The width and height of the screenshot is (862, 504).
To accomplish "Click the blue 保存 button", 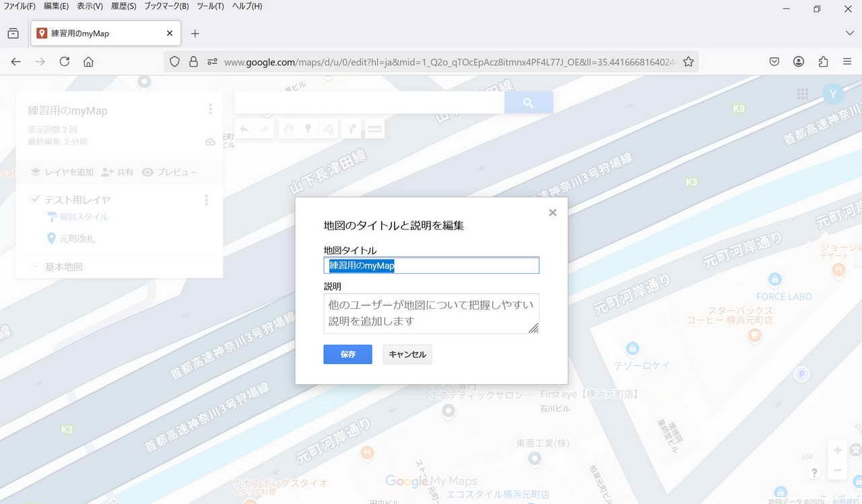I will click(347, 355).
